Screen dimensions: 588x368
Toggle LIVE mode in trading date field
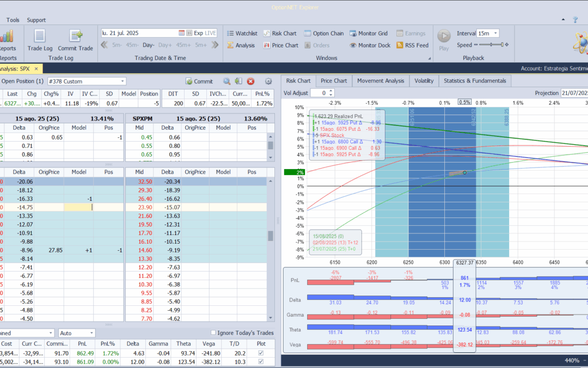[210, 33]
